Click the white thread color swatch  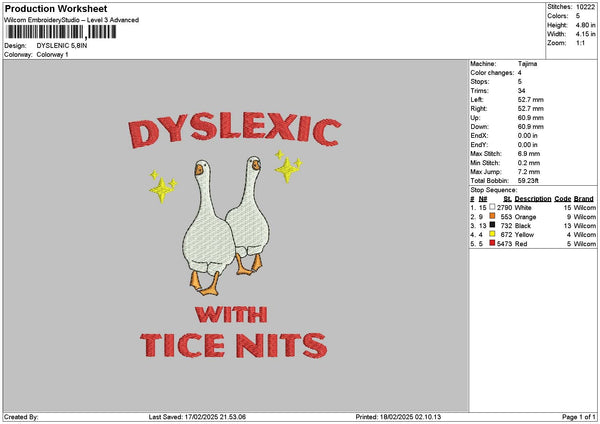click(x=492, y=207)
